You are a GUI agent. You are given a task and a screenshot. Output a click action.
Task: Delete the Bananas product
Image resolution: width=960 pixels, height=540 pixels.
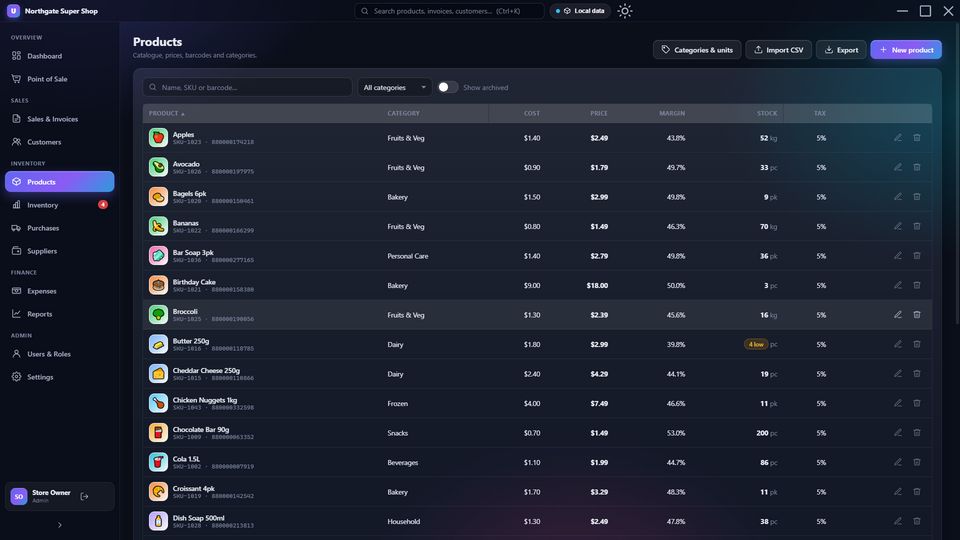917,226
